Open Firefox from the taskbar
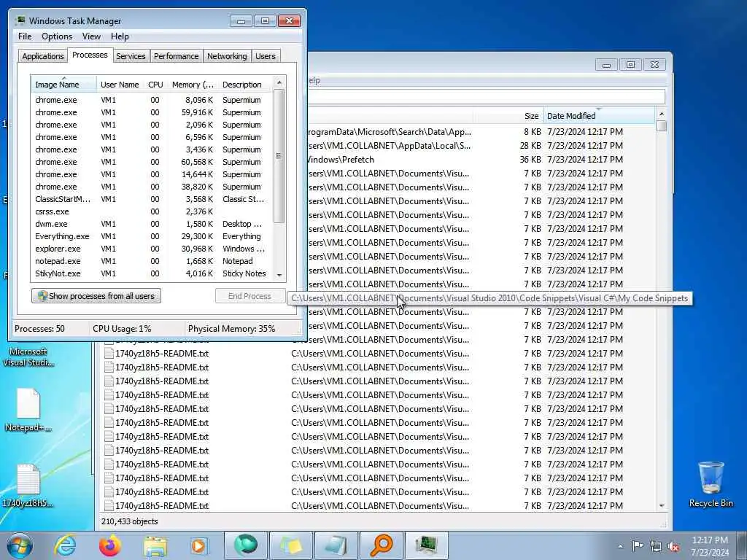The image size is (747, 560). (x=110, y=545)
